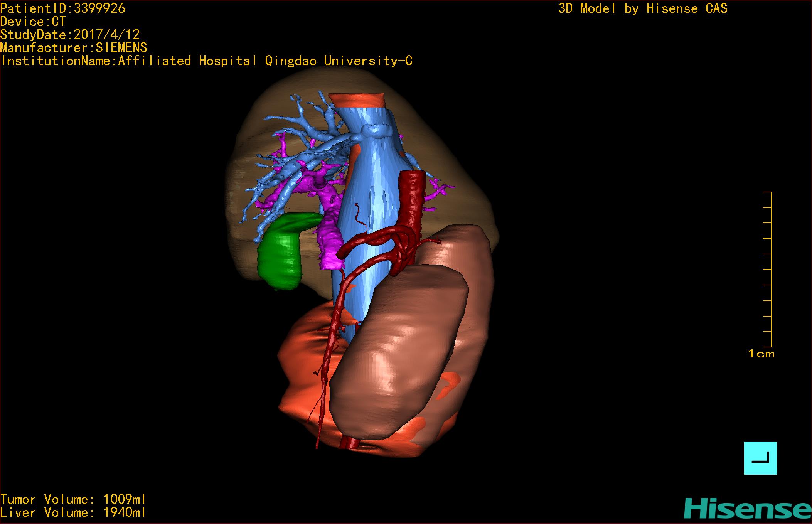This screenshot has width=812, height=524.
Task: Click the Manufacturer:SIEMENS label
Action: 73,48
